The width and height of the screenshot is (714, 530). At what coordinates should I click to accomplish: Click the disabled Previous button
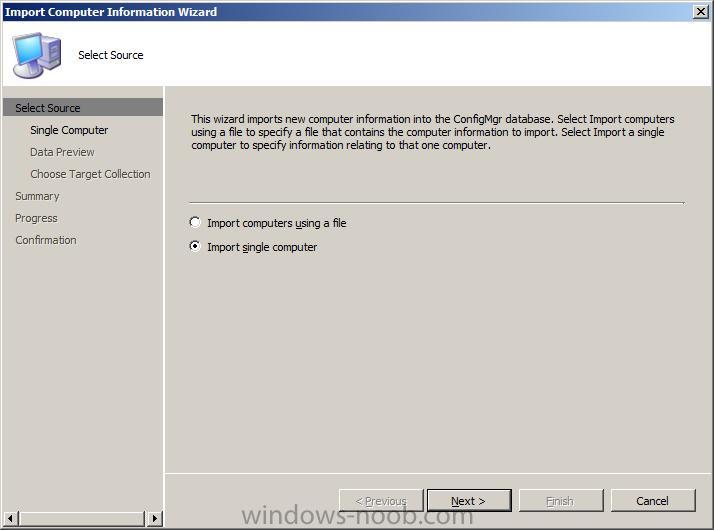coord(381,501)
